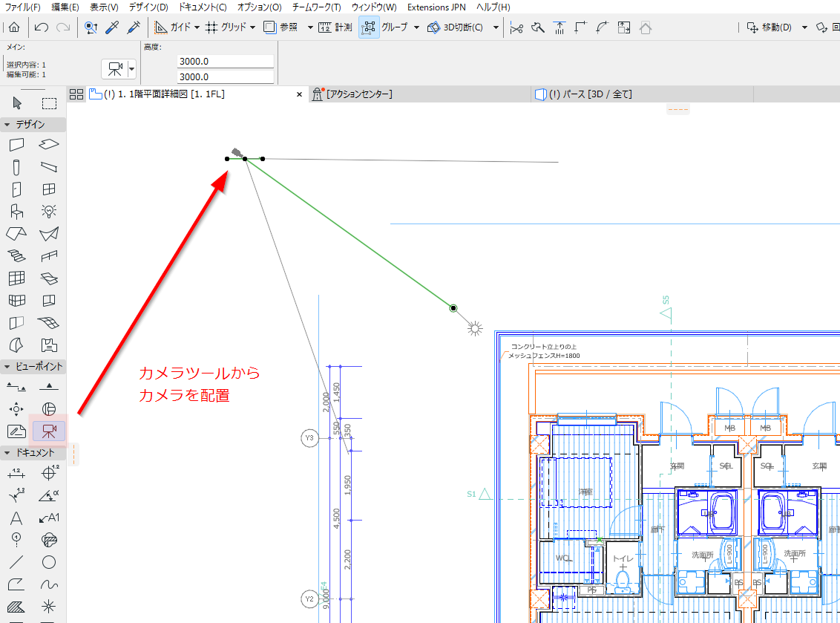Select the Elevation tool
Viewport: 840px width, 623px height.
[x=49, y=387]
